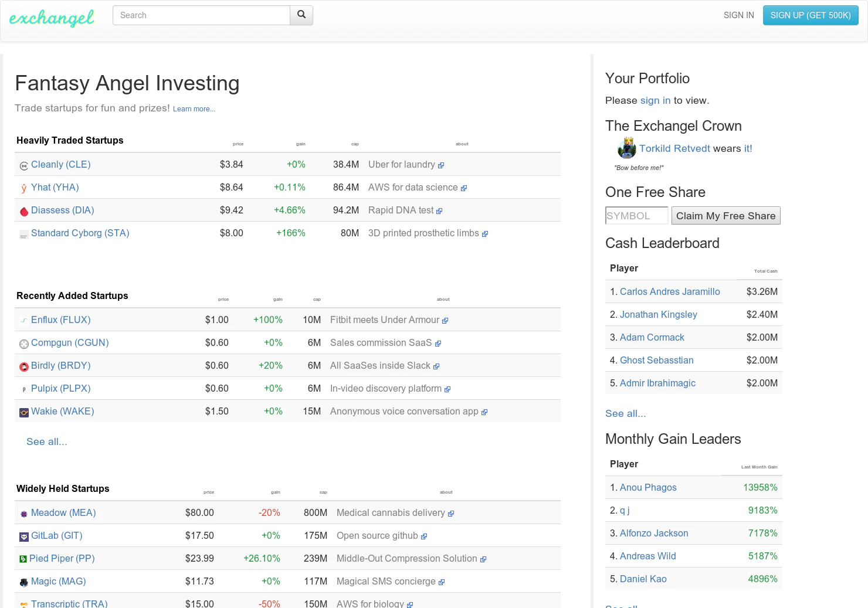Open Adam Cormack's profile

click(652, 338)
